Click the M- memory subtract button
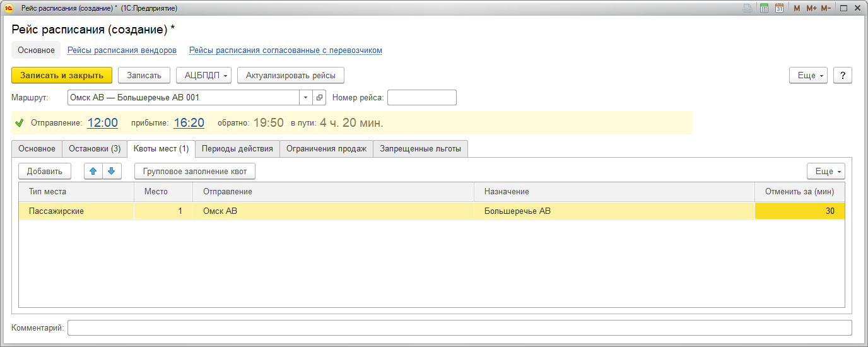868x347 pixels. (826, 8)
